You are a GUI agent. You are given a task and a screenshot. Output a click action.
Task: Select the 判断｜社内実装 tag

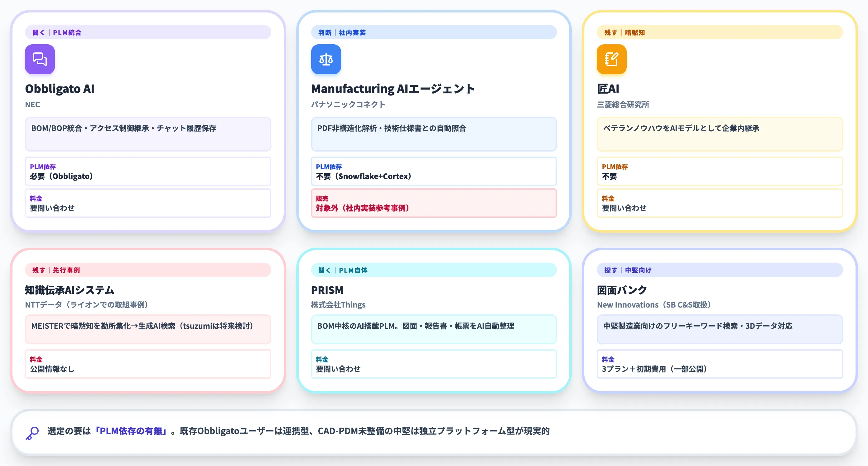point(434,32)
